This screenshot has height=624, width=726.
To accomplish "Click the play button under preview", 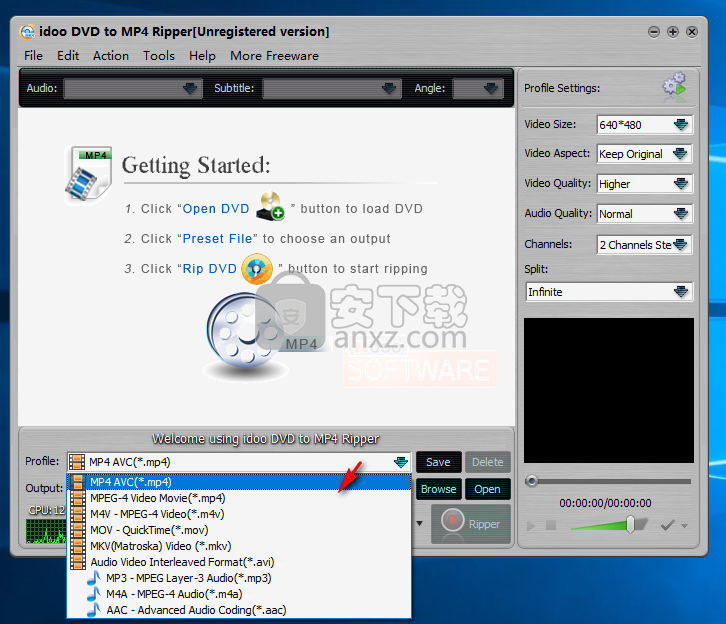I will click(531, 526).
